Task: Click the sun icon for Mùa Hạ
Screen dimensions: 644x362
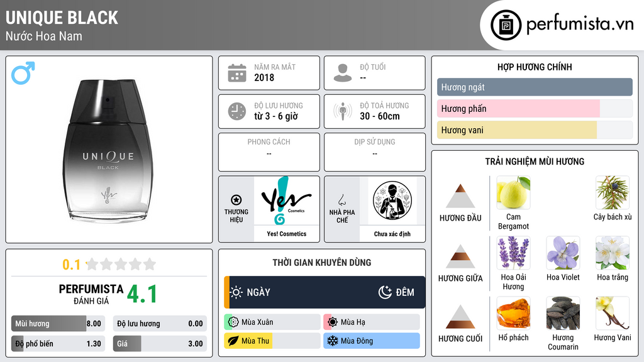Action: tap(333, 322)
